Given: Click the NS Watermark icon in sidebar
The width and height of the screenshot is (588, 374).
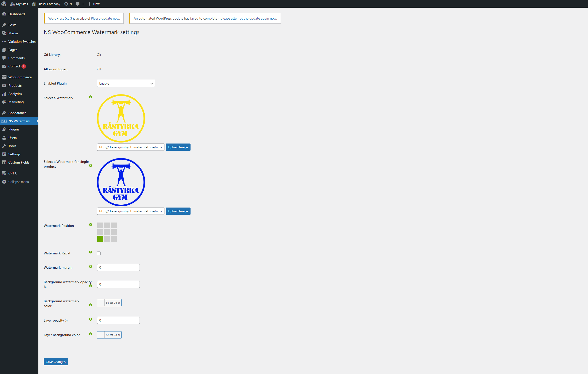Looking at the screenshot, I should click(4, 121).
